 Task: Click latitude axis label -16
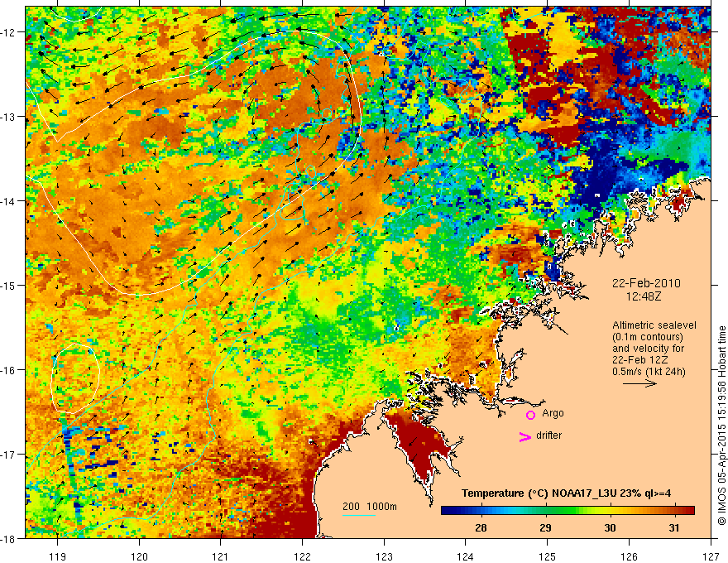pos(10,370)
